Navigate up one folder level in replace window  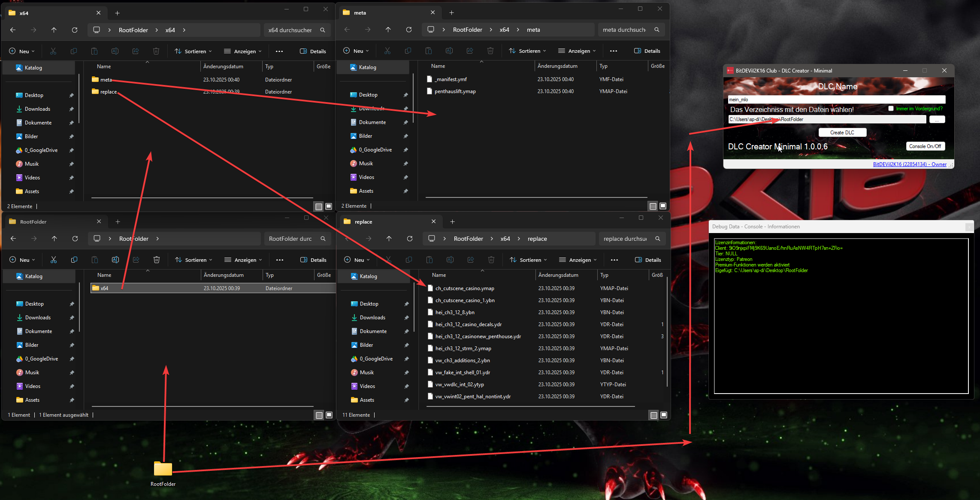(389, 239)
